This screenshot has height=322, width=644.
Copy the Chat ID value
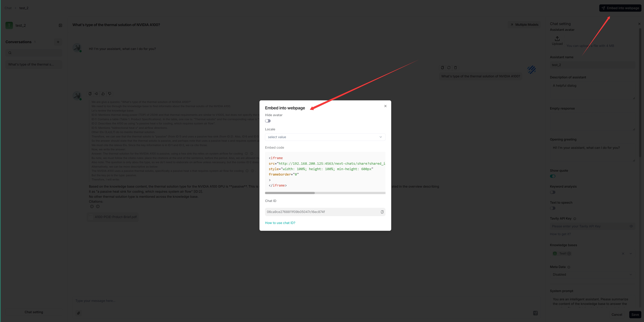click(x=382, y=212)
